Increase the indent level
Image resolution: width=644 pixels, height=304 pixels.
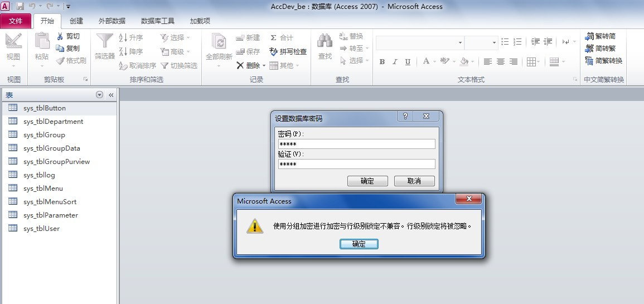click(548, 42)
